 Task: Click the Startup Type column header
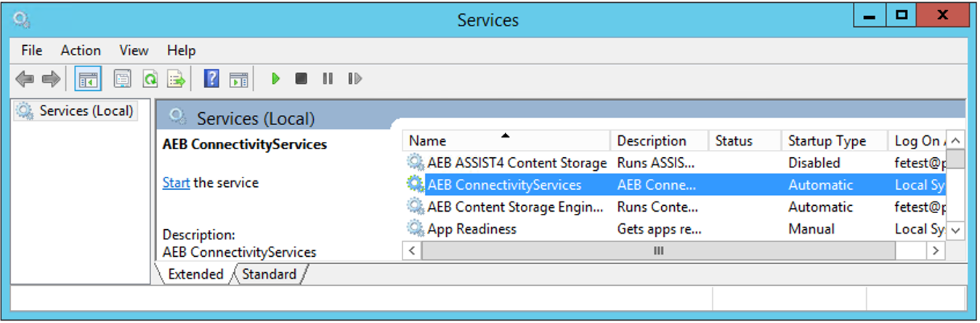click(x=827, y=140)
